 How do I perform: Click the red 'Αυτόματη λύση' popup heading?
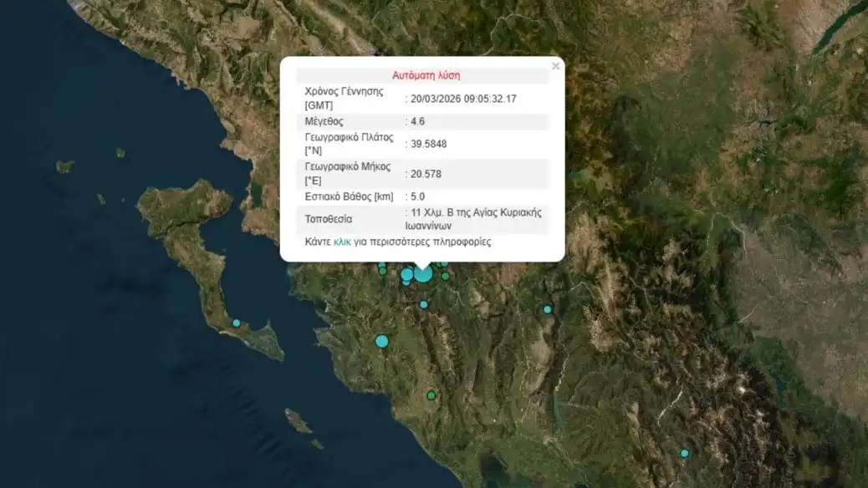click(426, 75)
